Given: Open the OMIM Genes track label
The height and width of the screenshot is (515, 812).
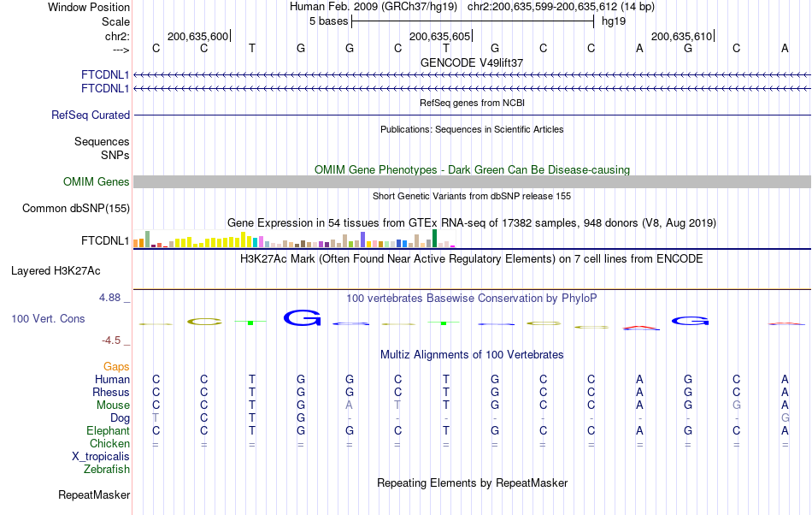Looking at the screenshot, I should 96,182.
